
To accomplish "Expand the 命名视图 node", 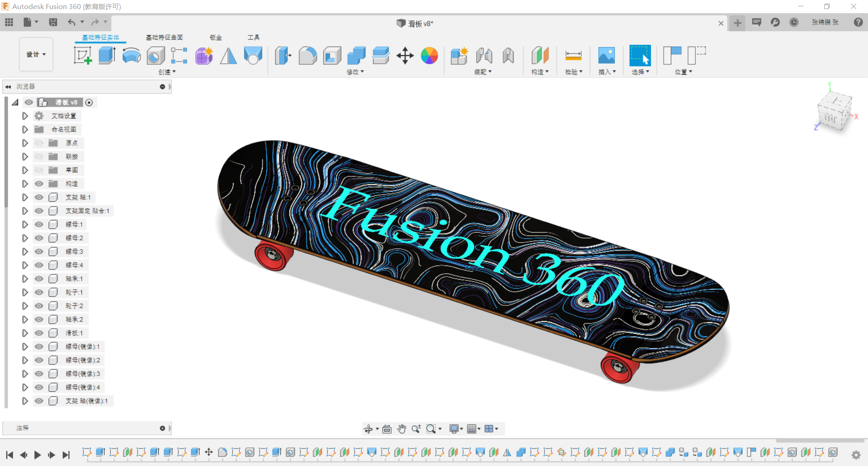I will [x=25, y=129].
